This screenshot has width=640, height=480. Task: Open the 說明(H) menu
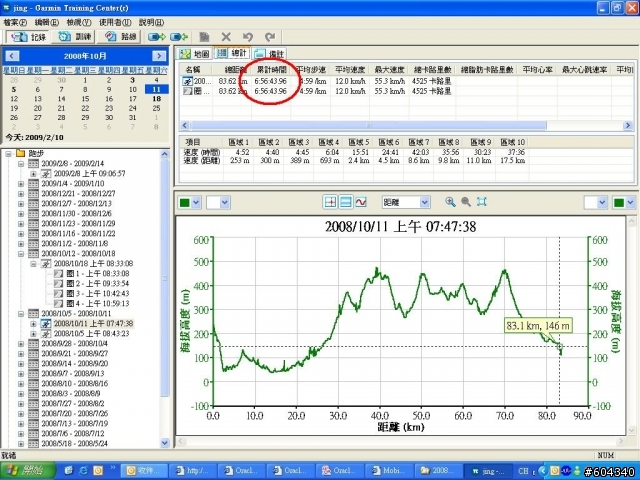pos(151,22)
